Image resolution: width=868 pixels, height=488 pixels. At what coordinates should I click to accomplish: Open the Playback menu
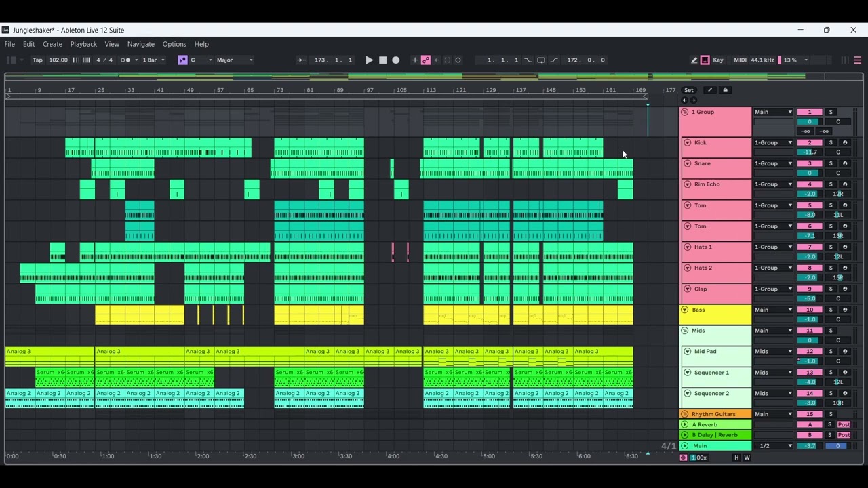(83, 44)
